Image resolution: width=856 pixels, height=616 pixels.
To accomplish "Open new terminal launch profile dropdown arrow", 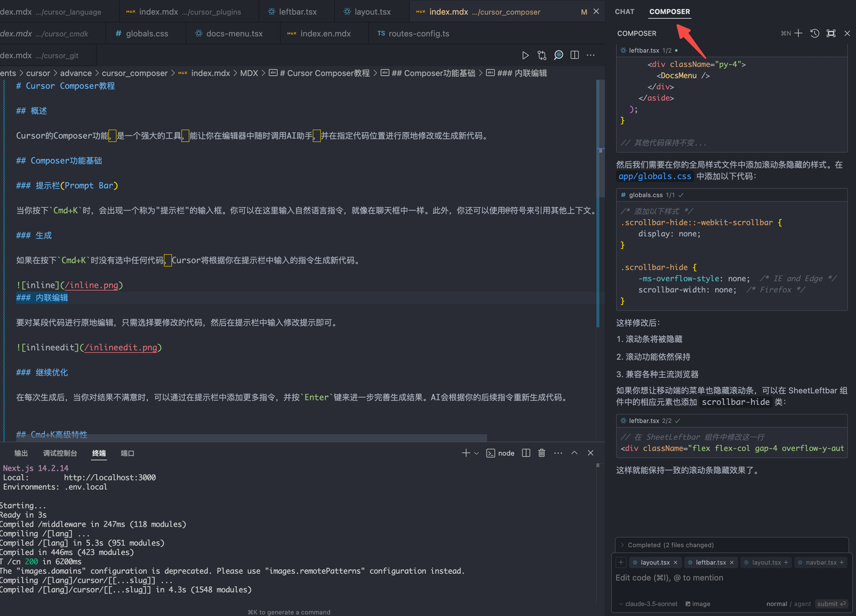I will click(x=477, y=453).
